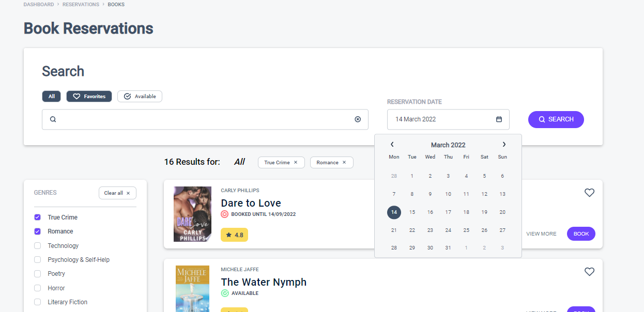Click the magnifying glass icon inside search field

(x=53, y=119)
